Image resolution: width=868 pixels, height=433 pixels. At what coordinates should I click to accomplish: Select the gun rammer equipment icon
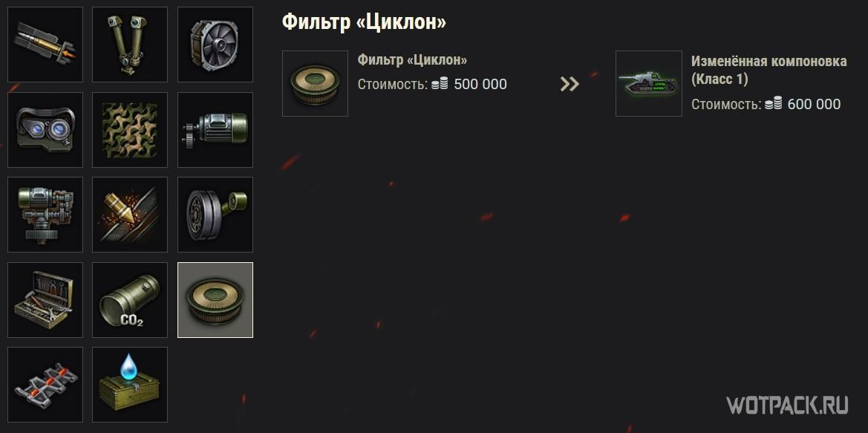pyautogui.click(x=45, y=45)
